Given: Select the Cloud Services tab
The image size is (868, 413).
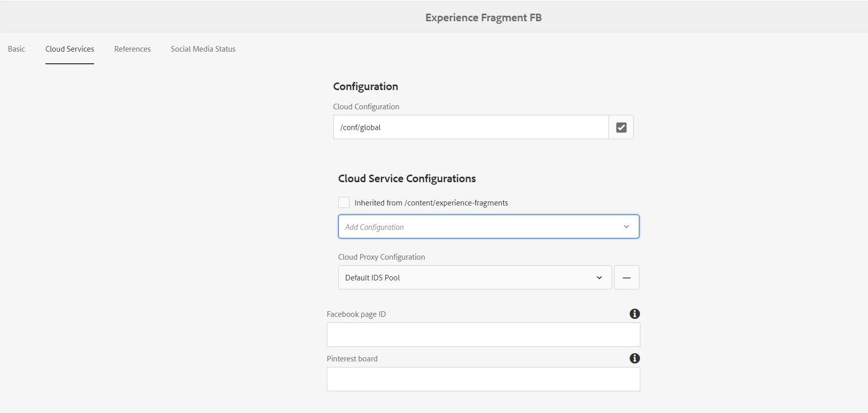Looking at the screenshot, I should (70, 49).
